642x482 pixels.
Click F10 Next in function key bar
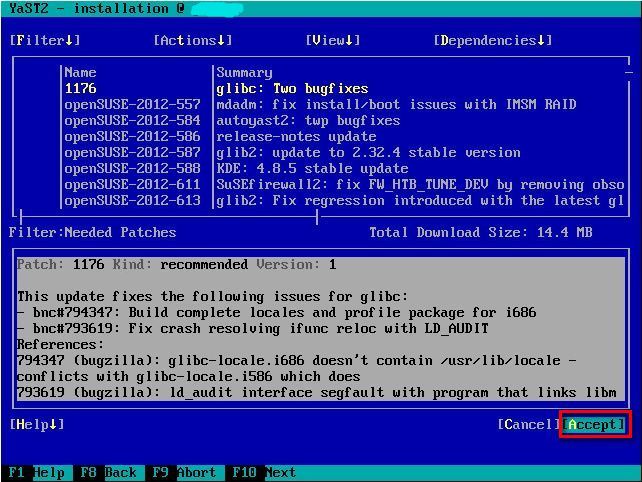[264, 473]
